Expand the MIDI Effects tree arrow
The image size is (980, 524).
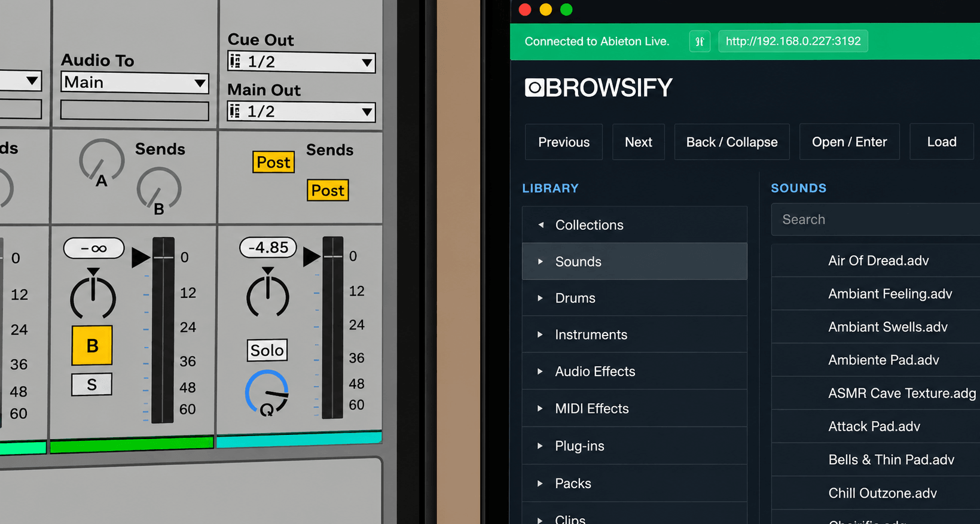point(541,409)
